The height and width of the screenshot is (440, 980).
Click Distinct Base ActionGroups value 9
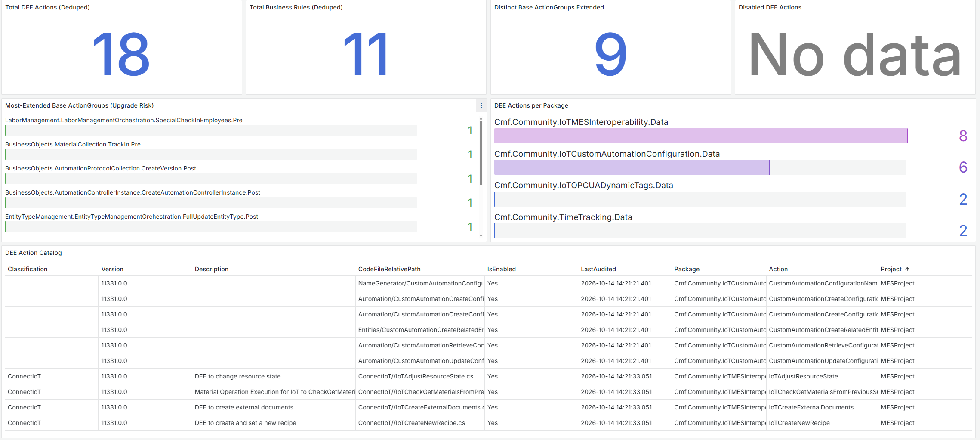pyautogui.click(x=610, y=55)
